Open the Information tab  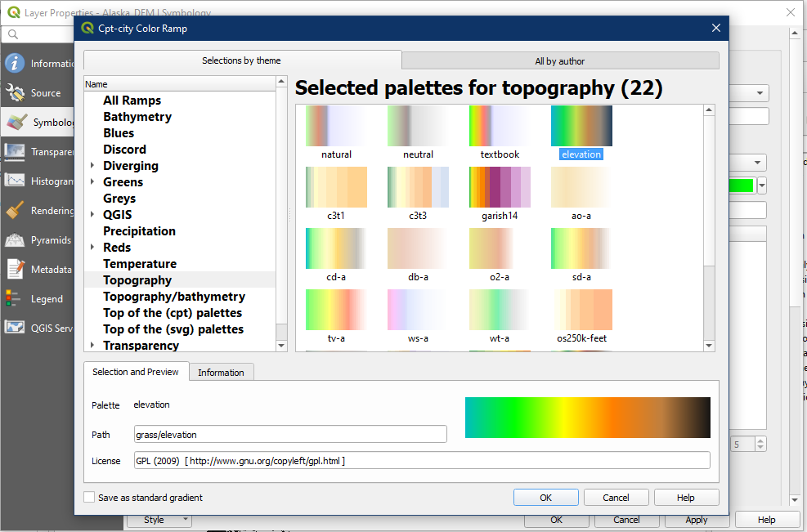point(221,373)
